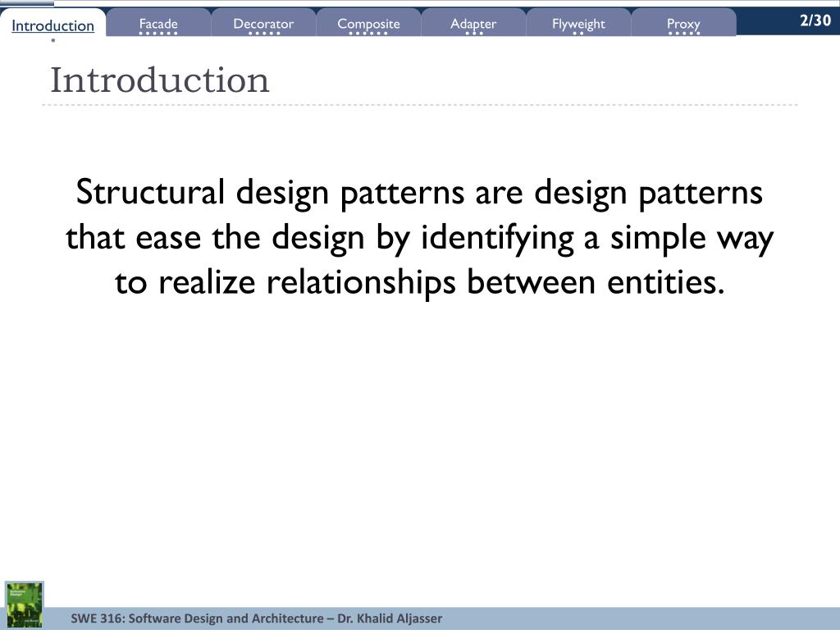Select the Composite section tab
This screenshot has width=840, height=630.
pos(368,23)
